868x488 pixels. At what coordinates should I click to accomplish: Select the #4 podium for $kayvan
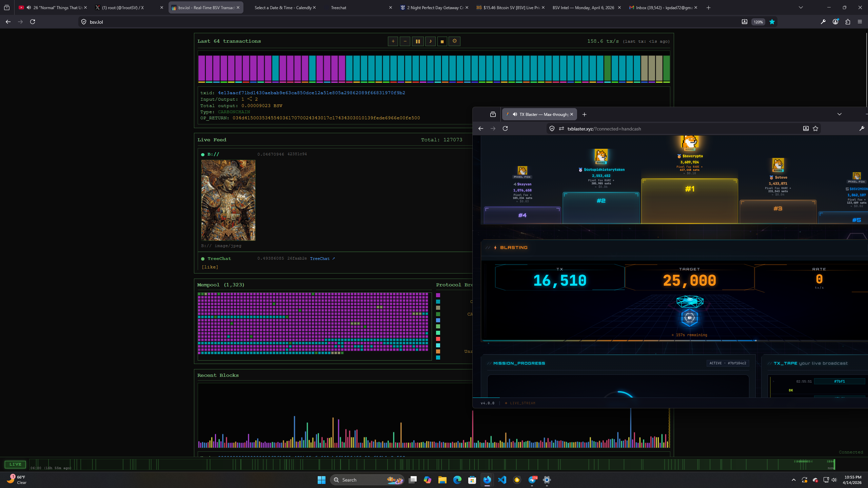pos(522,215)
